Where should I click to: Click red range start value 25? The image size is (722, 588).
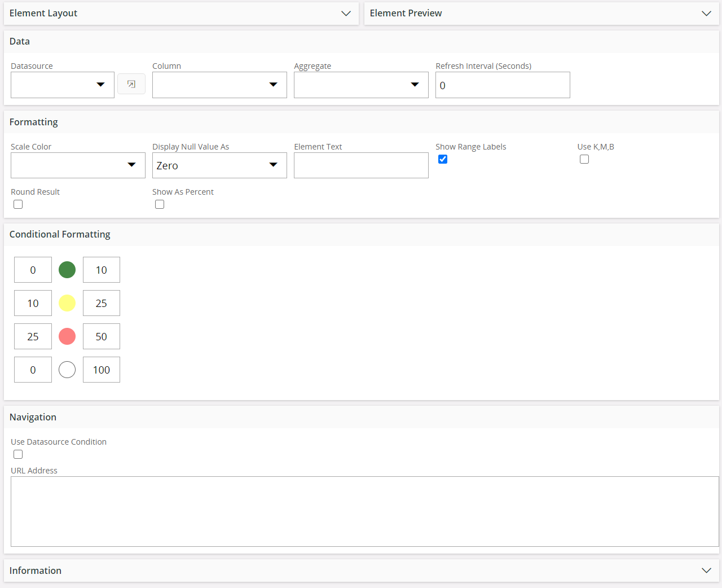(33, 336)
